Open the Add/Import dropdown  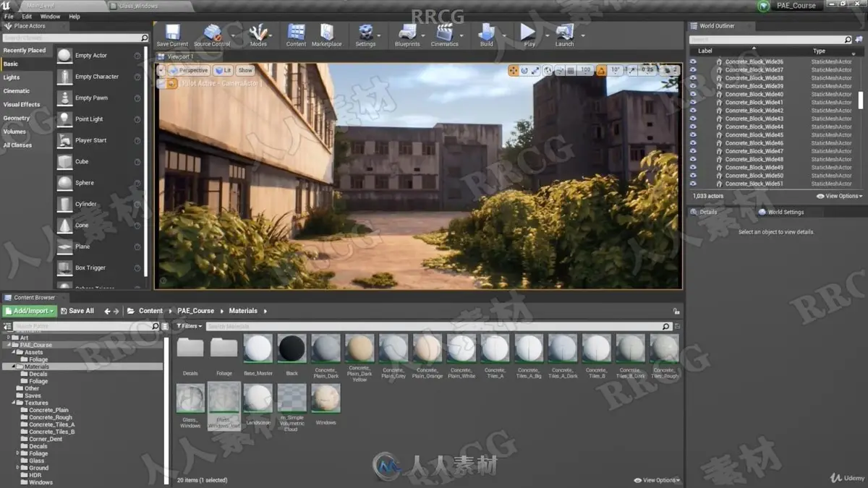tap(30, 311)
